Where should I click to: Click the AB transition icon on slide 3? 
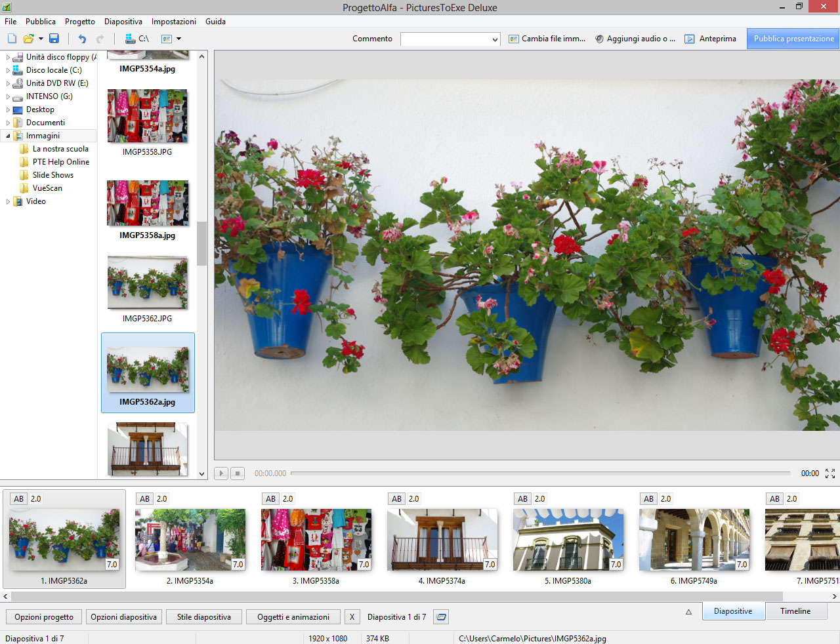[x=270, y=499]
